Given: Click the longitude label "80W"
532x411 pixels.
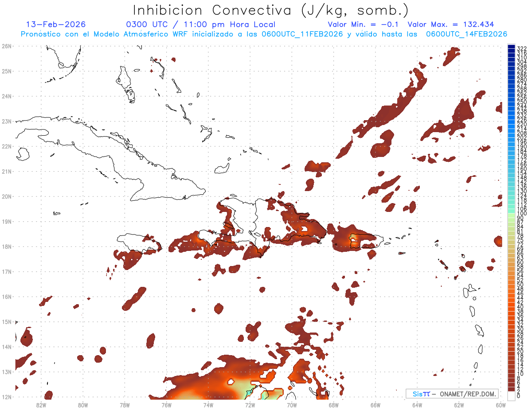Looking at the screenshot, I should point(83,405).
